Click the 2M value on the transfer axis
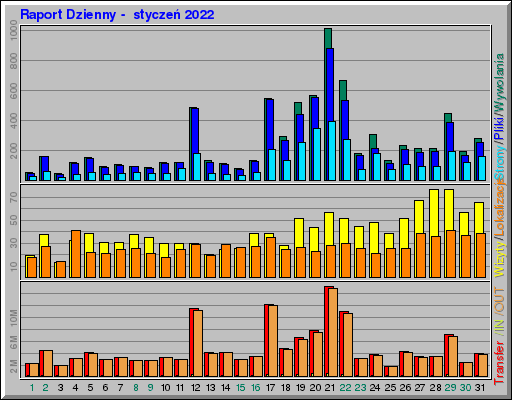 point(14,366)
